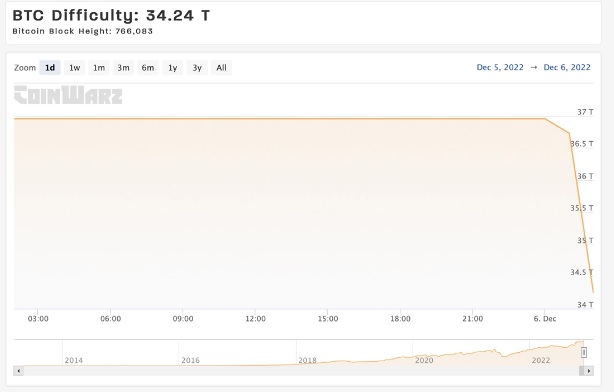Choose the 6m zoom option

point(148,68)
